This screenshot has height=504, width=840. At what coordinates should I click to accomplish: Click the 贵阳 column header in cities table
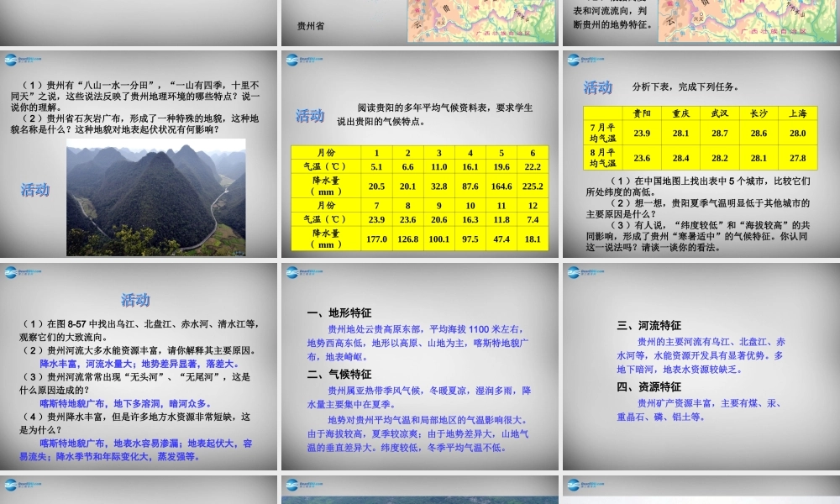(x=642, y=113)
